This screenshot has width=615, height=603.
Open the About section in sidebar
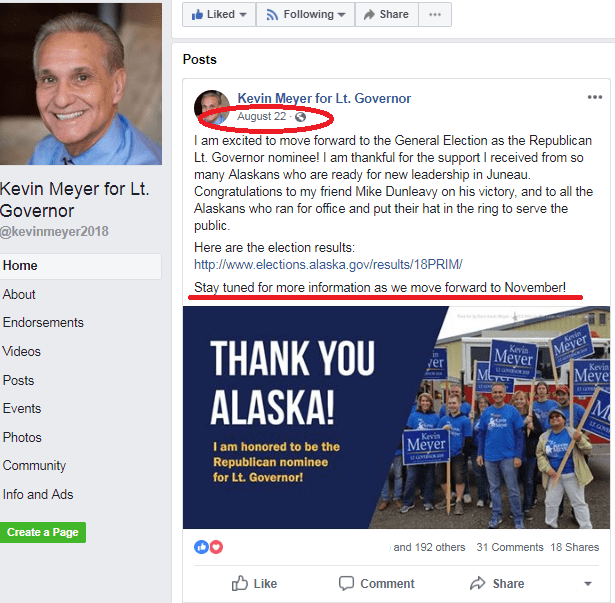point(19,294)
